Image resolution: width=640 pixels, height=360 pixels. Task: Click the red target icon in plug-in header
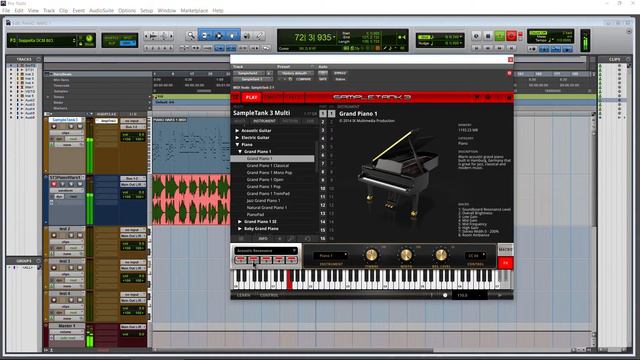tap(509, 73)
